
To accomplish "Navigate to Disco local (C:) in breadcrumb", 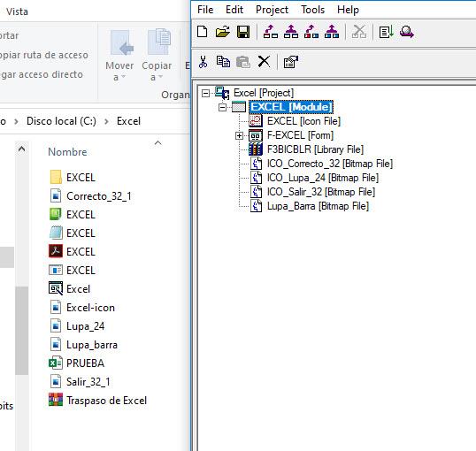I will [61, 121].
